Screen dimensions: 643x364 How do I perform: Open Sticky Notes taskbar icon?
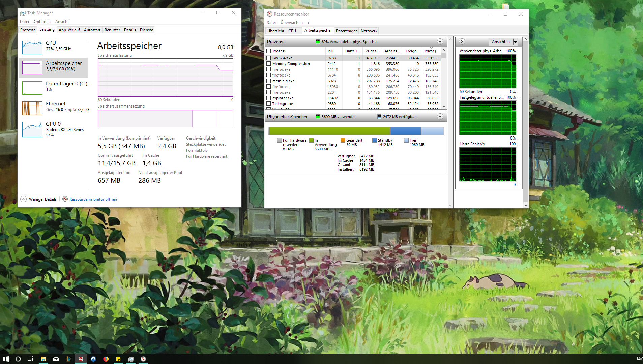tap(118, 359)
